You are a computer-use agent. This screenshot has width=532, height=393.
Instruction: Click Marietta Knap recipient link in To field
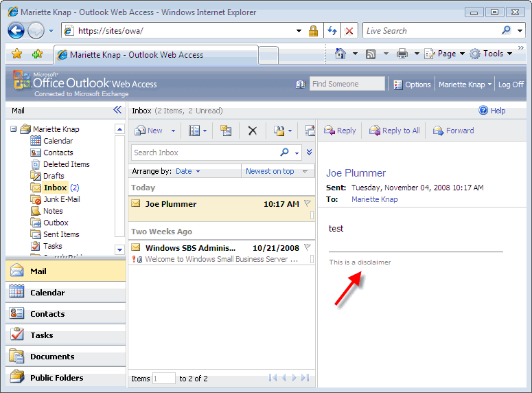pos(374,199)
